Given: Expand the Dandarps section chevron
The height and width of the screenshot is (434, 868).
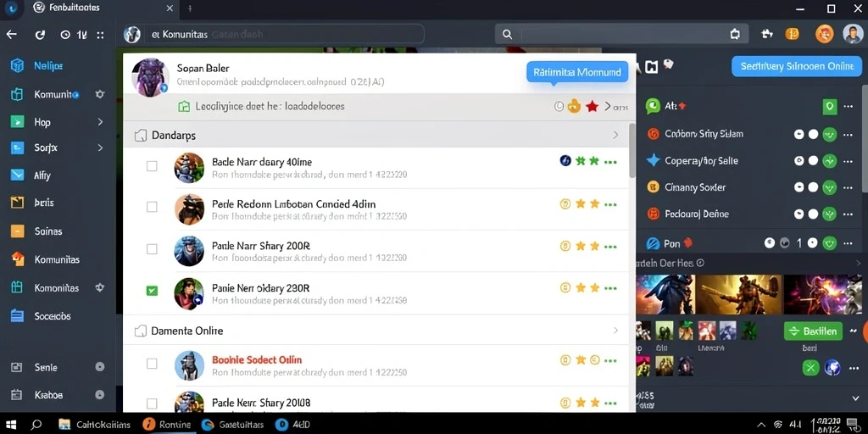Looking at the screenshot, I should [615, 135].
